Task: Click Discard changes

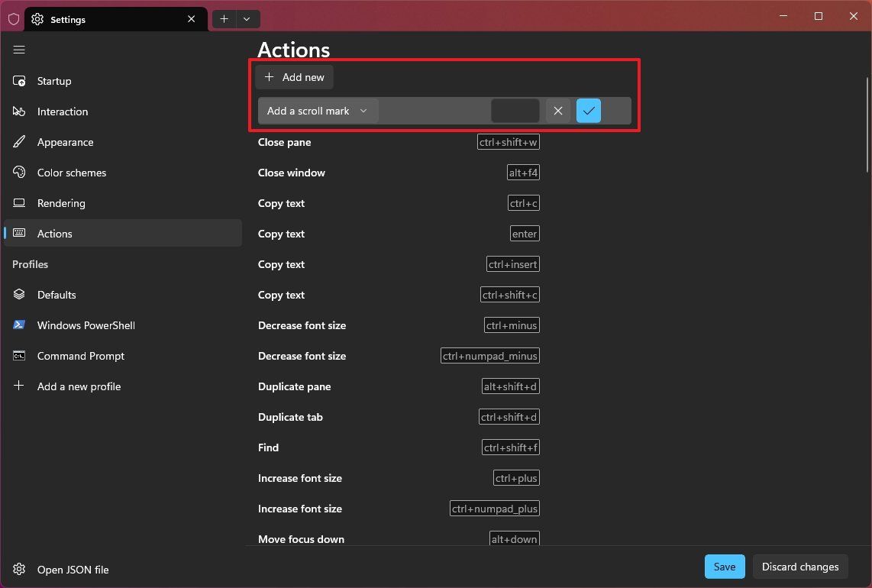Action: tap(799, 567)
